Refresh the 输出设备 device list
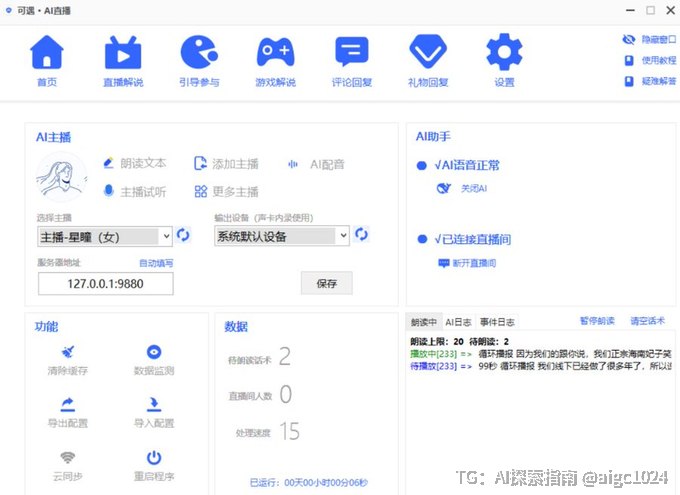680x495 pixels. pos(361,234)
